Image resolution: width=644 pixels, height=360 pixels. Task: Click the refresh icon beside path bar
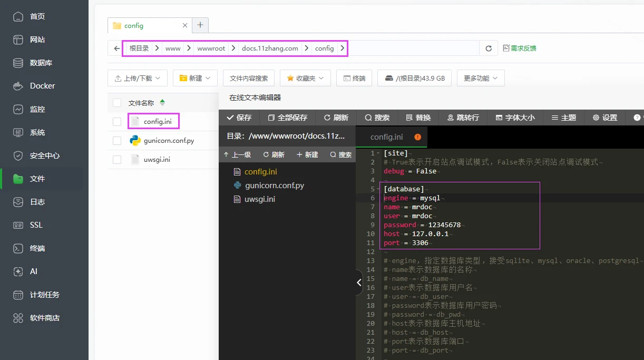(x=489, y=48)
